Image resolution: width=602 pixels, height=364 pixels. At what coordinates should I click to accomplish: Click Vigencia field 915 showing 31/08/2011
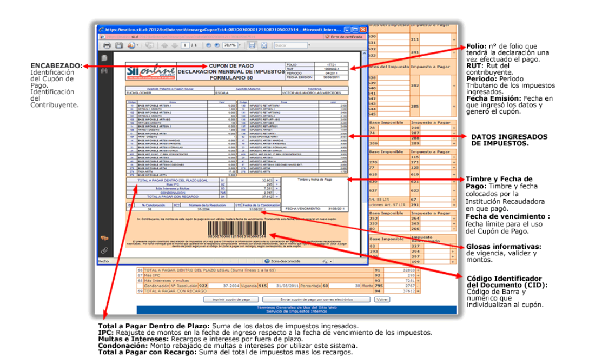click(284, 286)
